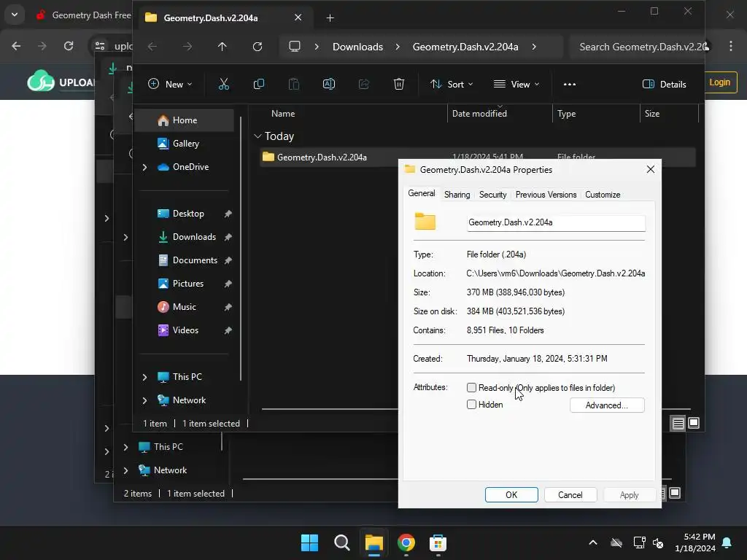Open Music in Quick access

pyautogui.click(x=185, y=307)
